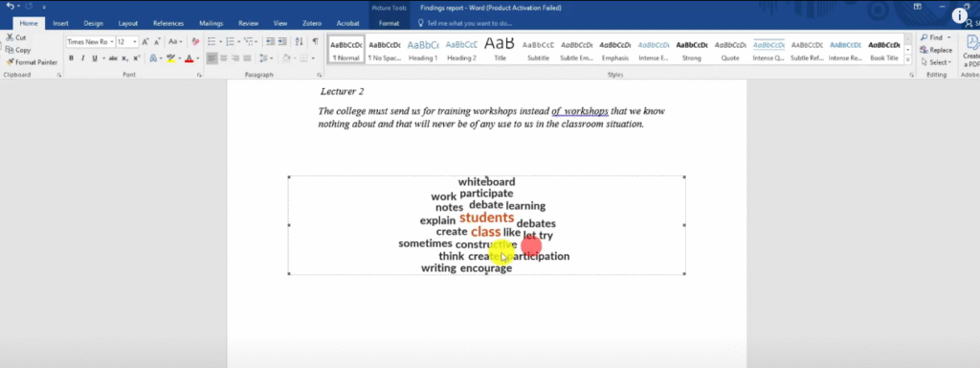Switch to the Insert tab
This screenshot has width=980, height=368.
click(60, 23)
